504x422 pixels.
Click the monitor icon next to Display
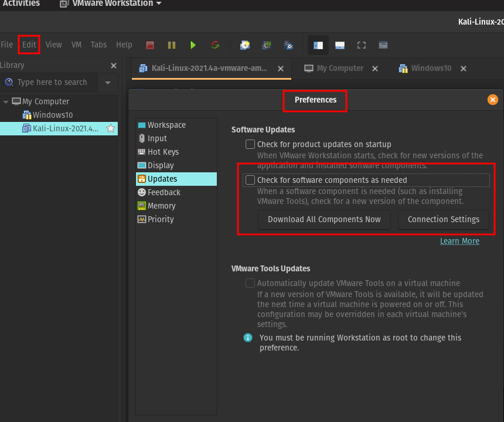(x=142, y=165)
